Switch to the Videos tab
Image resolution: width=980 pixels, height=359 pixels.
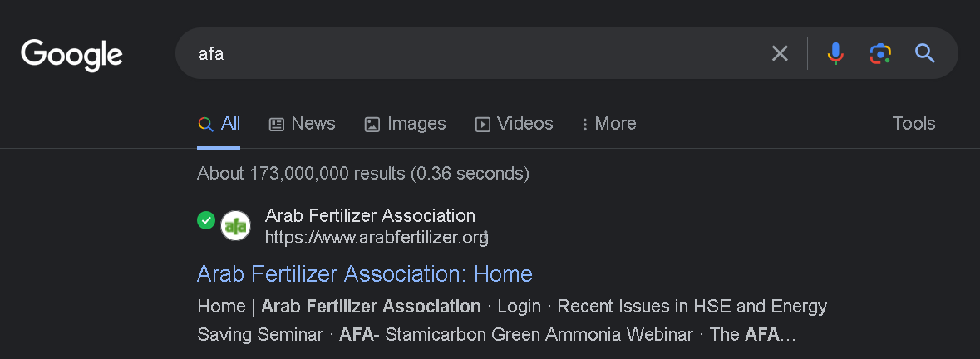point(514,124)
